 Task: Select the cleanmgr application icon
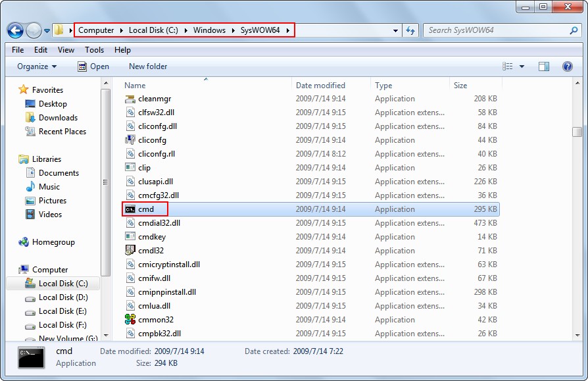point(130,99)
